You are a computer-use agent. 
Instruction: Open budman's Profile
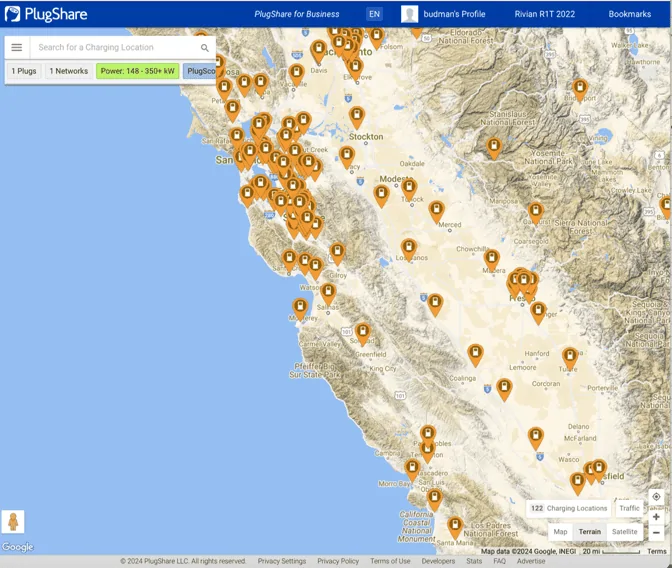(454, 14)
